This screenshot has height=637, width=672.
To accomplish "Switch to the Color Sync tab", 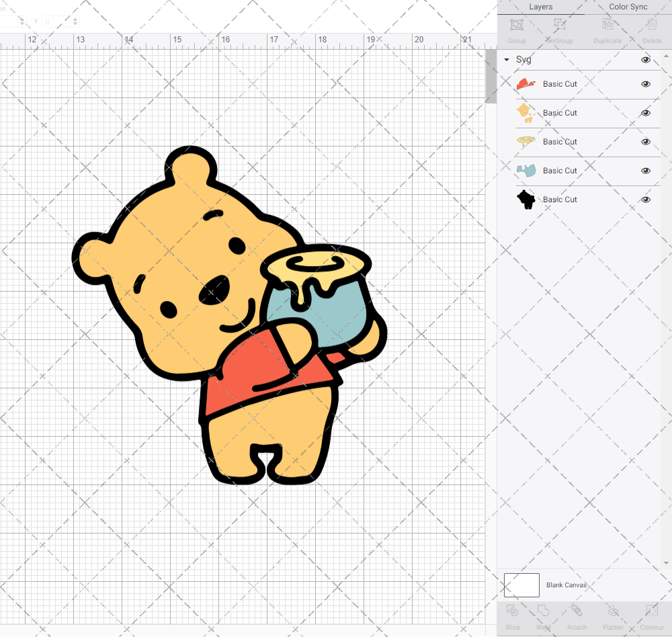I will click(x=628, y=7).
